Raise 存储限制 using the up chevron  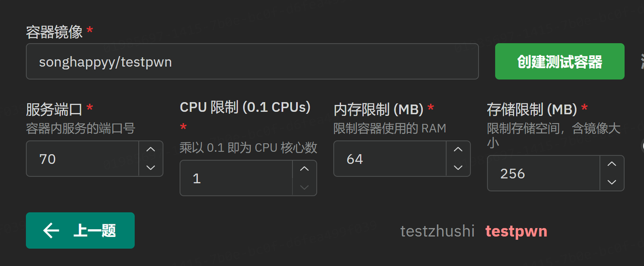pyautogui.click(x=612, y=164)
